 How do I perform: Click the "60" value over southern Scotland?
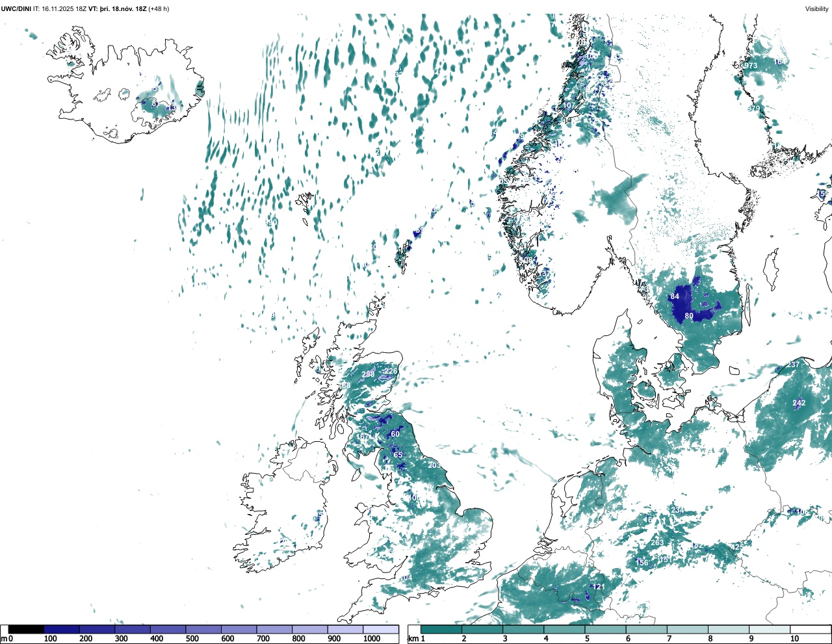[395, 434]
